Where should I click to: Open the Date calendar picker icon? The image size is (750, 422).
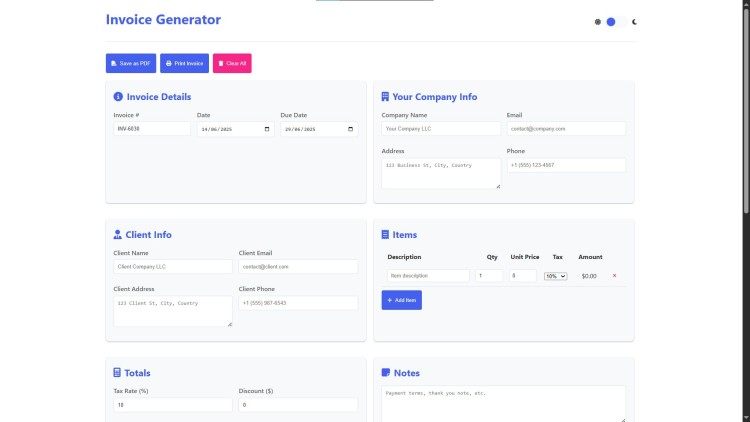[x=267, y=129]
